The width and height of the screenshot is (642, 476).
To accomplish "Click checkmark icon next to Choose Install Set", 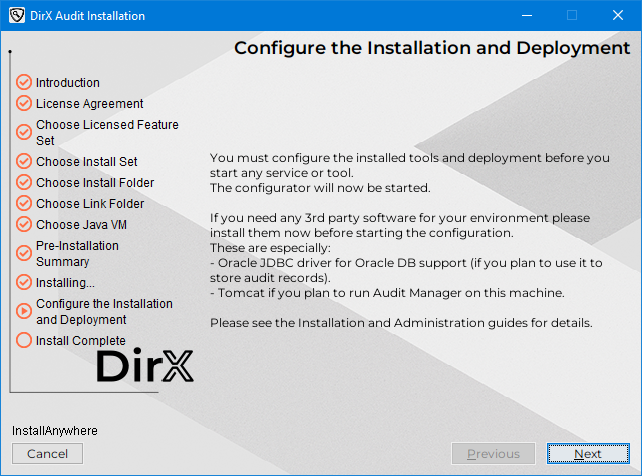I will (24, 161).
